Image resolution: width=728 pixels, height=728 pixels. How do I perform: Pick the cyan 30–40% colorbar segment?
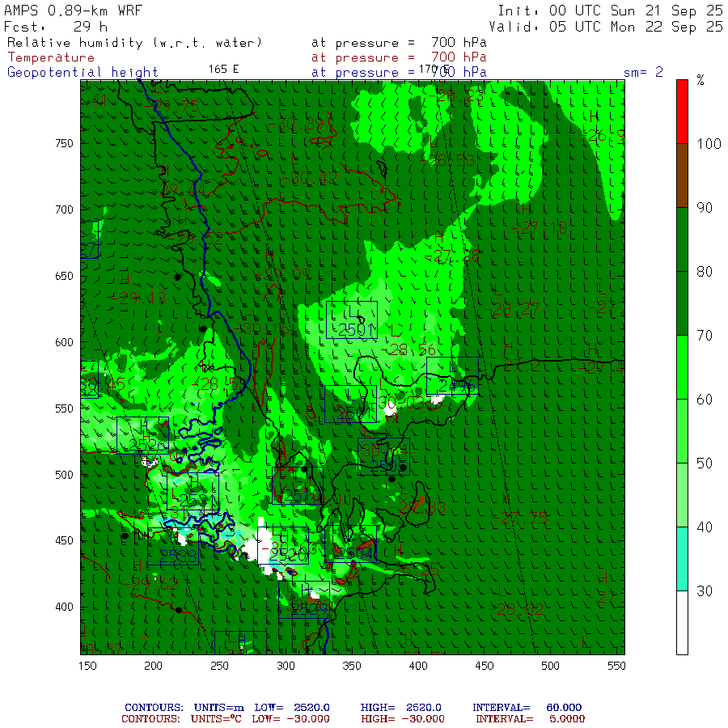click(x=682, y=558)
